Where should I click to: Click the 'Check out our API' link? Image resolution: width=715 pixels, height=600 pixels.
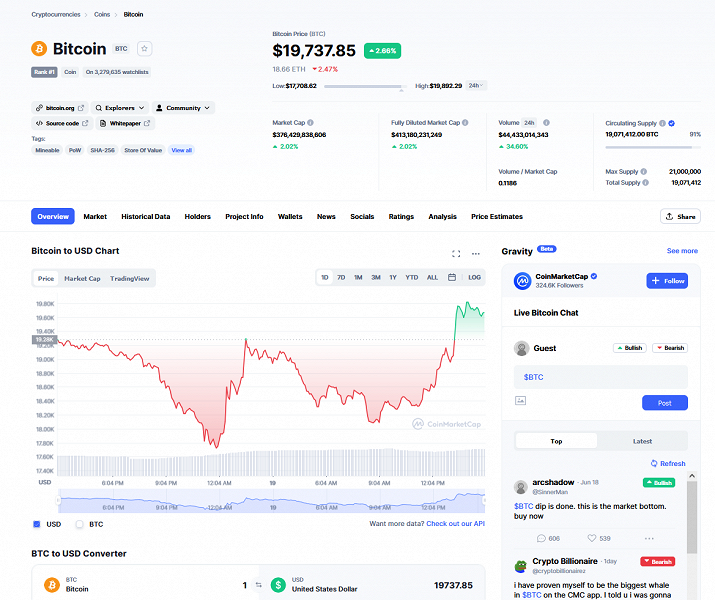pyautogui.click(x=456, y=523)
